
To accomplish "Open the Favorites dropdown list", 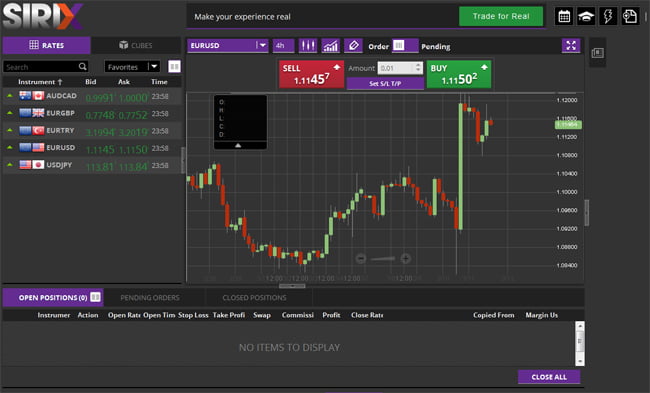I will 132,67.
